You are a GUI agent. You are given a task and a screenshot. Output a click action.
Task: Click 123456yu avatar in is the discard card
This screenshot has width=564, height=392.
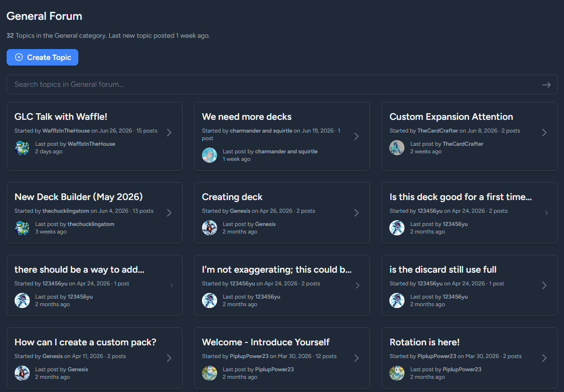397,300
